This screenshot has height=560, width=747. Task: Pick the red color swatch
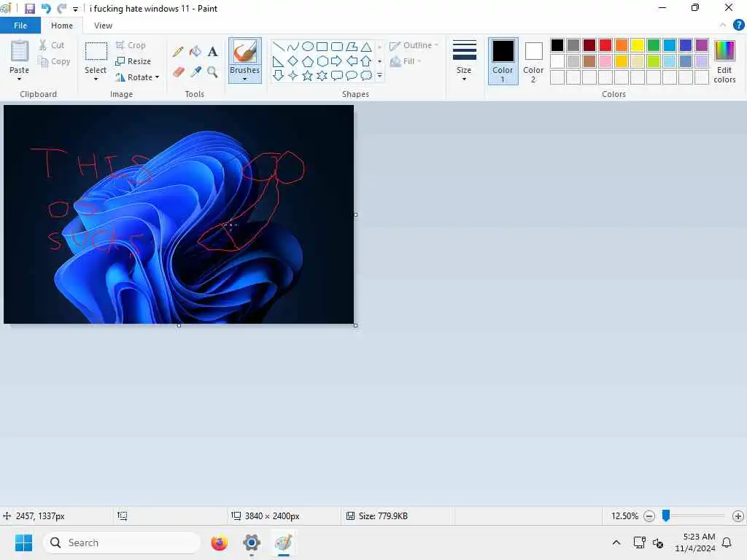pos(605,45)
